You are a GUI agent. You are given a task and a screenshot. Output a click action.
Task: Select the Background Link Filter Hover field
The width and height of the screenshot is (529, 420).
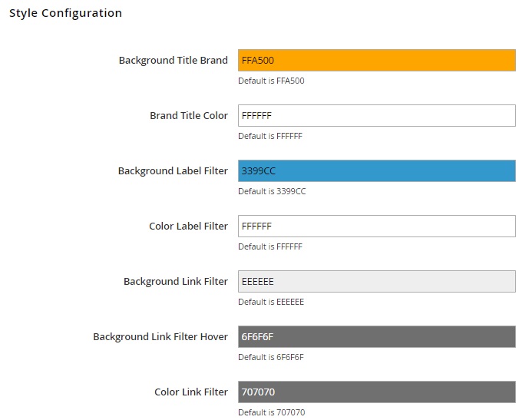coord(376,336)
